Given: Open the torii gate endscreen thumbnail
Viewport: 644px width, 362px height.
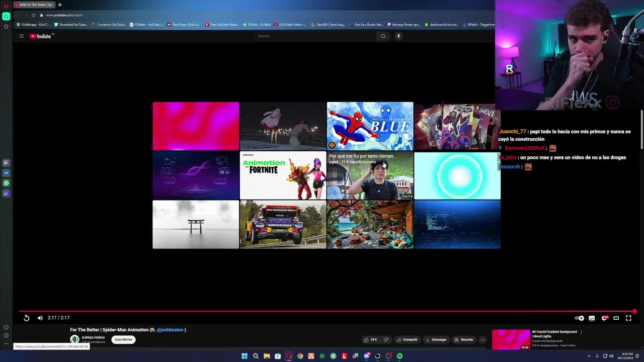Looking at the screenshot, I should coord(196,225).
